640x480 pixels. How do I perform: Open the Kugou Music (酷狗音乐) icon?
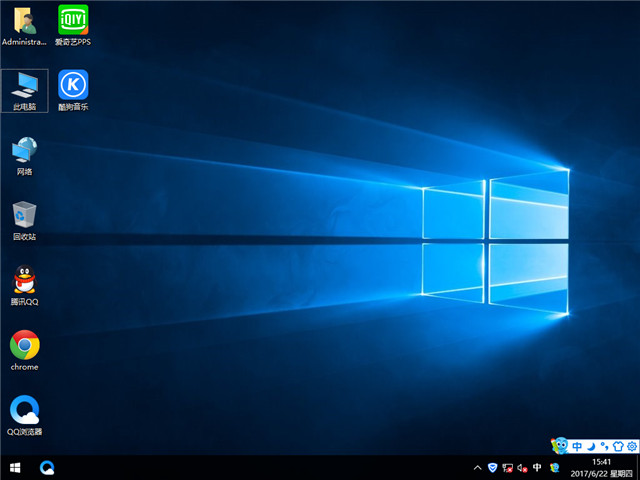73,91
